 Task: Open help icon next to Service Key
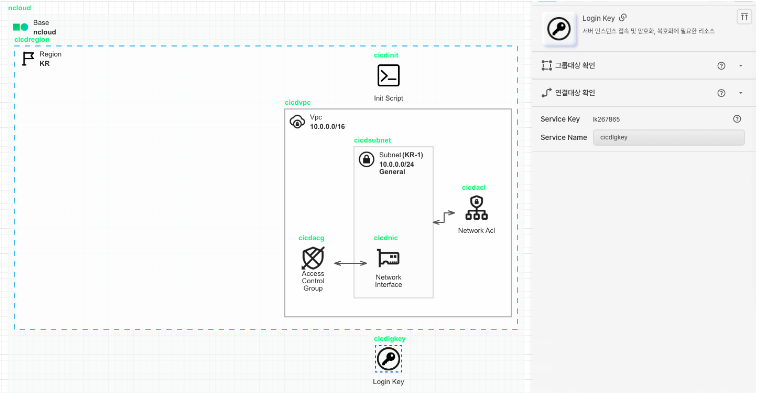(737, 119)
